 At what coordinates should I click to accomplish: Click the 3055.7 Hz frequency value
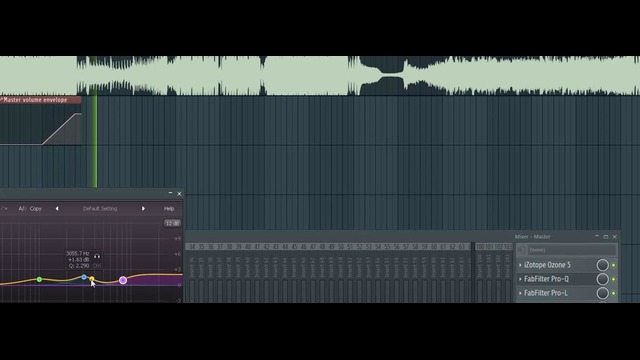pyautogui.click(x=78, y=253)
